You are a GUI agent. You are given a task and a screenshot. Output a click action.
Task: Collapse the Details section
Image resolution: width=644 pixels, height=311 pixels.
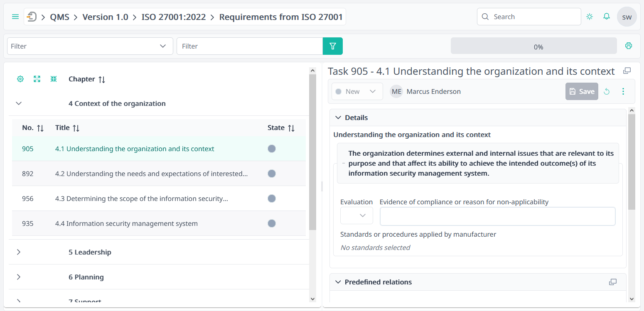click(338, 118)
